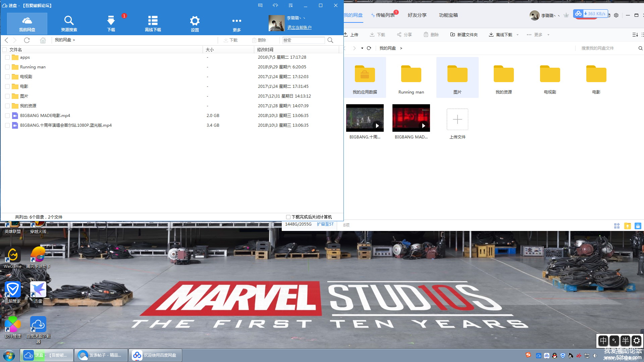
Task: Expand the 我的网盘 breadcrumb arrow in 速盘
Action: click(74, 40)
